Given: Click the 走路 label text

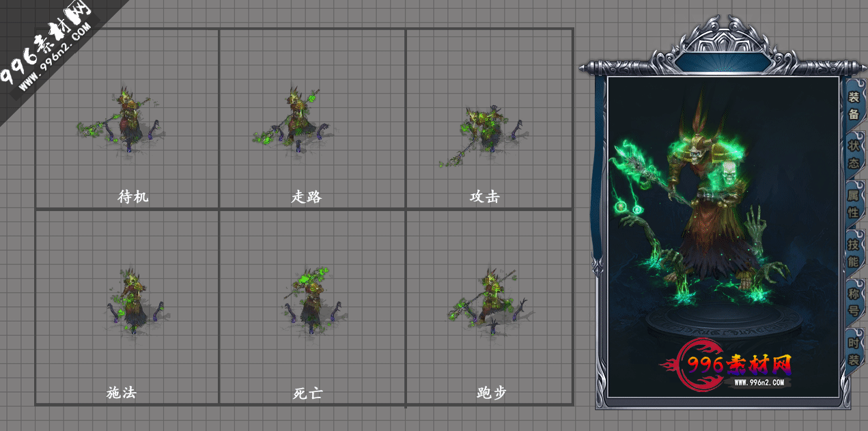Looking at the screenshot, I should click(307, 197).
